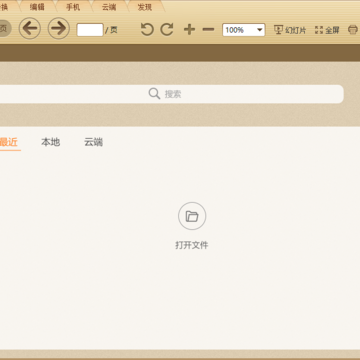This screenshot has height=360, width=360.
Task: Enter fullscreen mode (全屏)
Action: point(327,30)
